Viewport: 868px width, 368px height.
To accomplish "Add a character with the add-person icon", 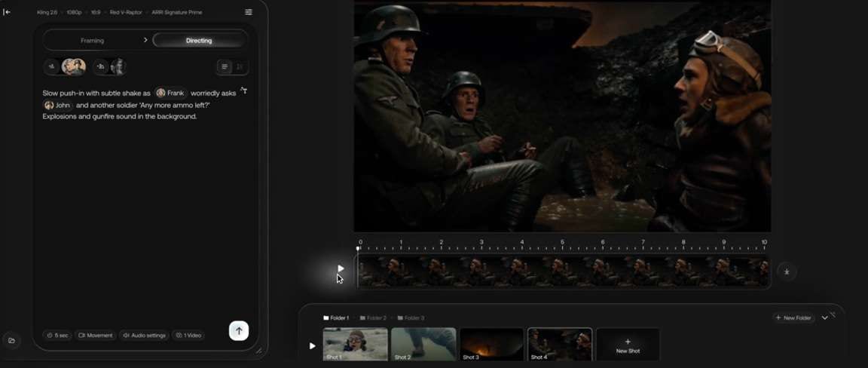I will (51, 67).
